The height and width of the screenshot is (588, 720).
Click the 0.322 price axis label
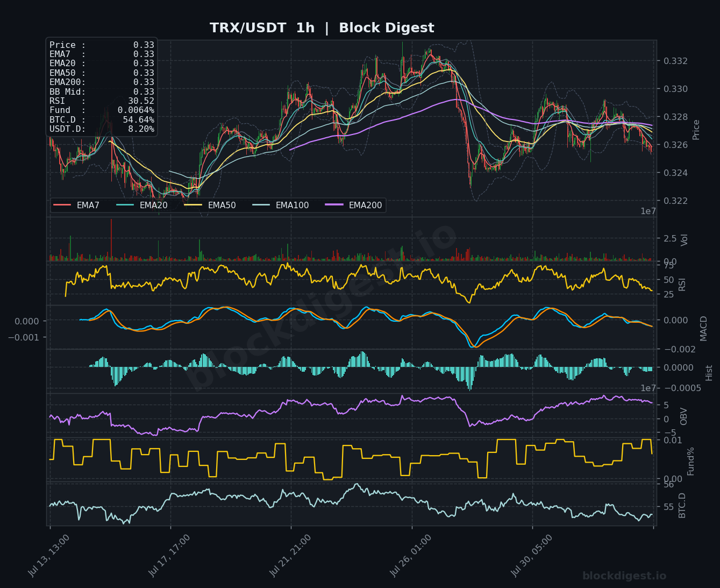674,201
